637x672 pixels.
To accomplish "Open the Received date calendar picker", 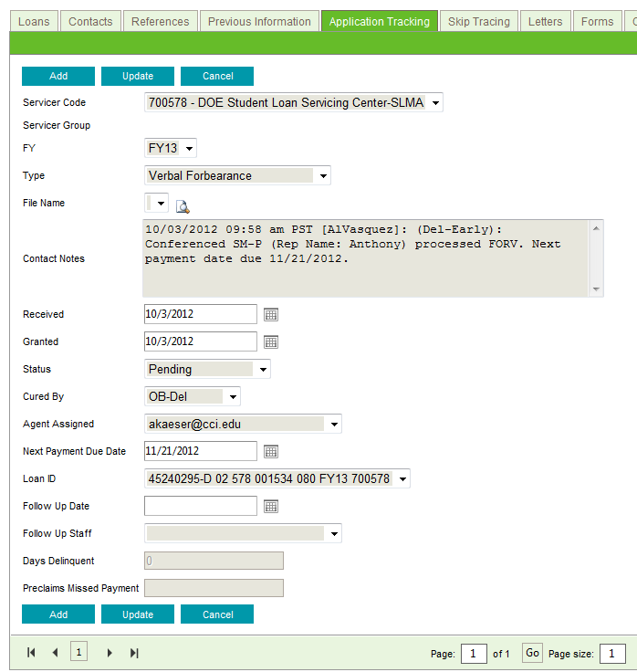I will point(270,314).
